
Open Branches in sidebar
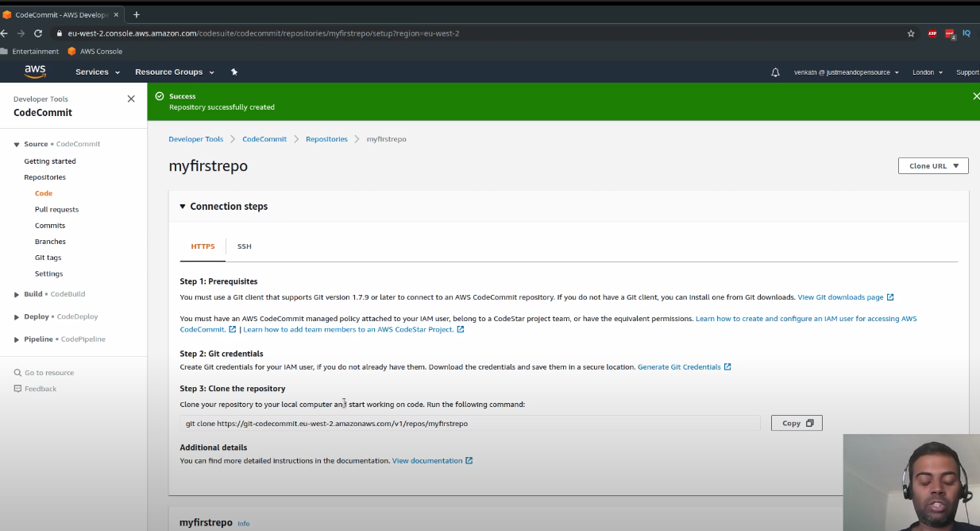coord(50,242)
